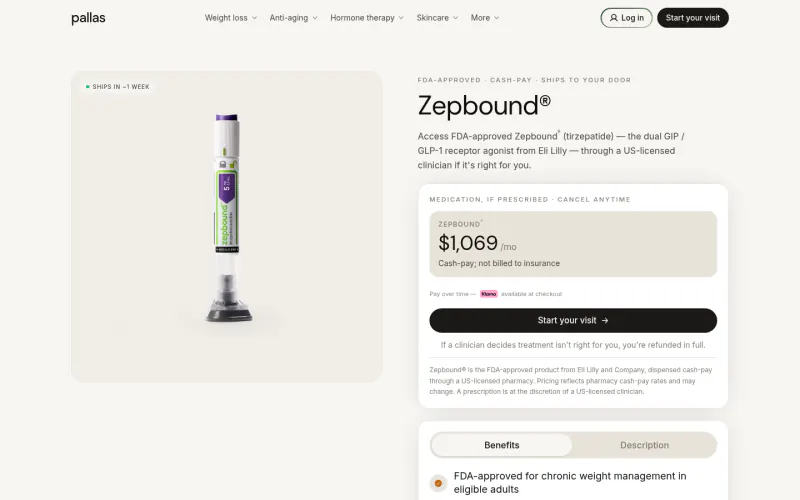Click the Klarna badge icon
The width and height of the screenshot is (800, 500).
click(x=489, y=294)
